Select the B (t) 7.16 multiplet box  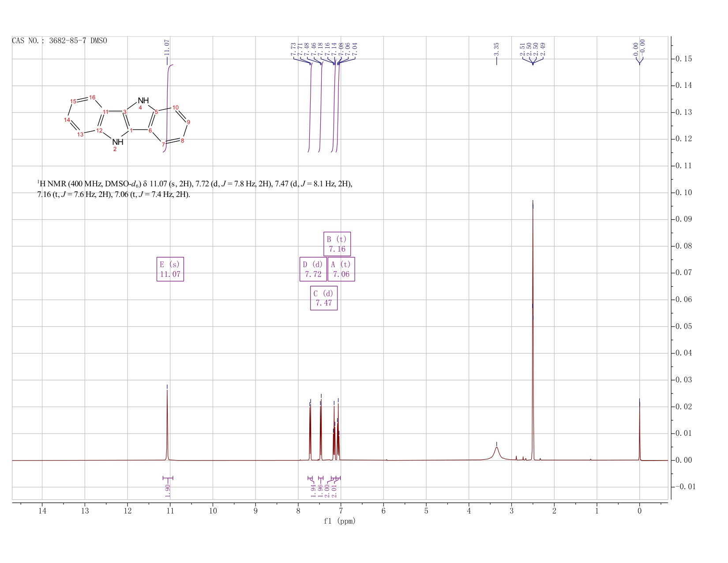coord(337,244)
